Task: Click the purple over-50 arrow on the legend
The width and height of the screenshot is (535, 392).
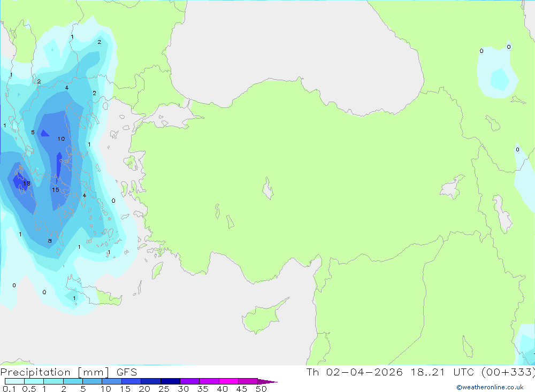Action: tap(267, 381)
